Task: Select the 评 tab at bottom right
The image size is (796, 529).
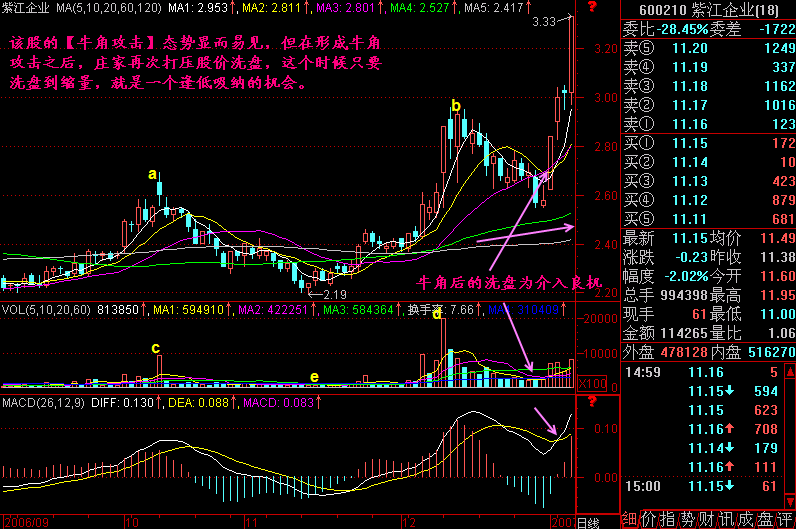Action: tap(784, 519)
